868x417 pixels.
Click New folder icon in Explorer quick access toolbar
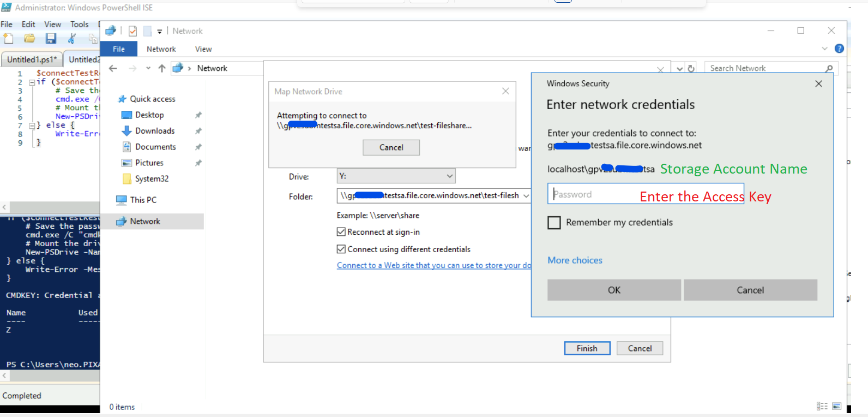147,31
